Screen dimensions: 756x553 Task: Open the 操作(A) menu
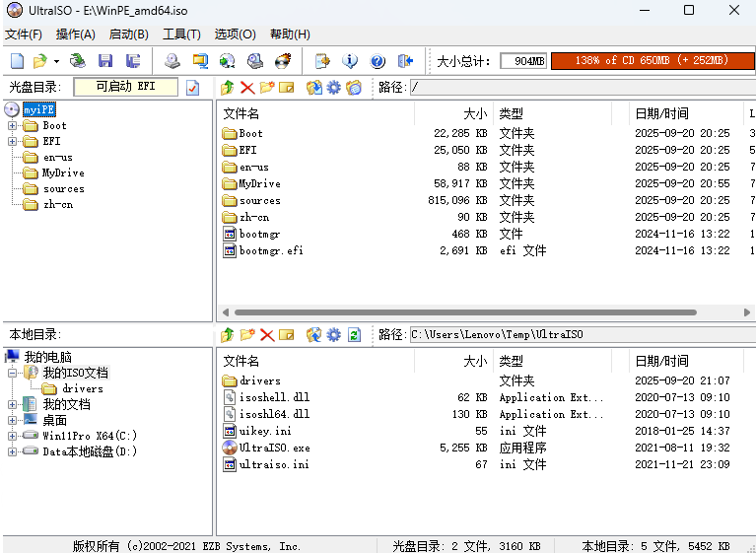coord(75,35)
